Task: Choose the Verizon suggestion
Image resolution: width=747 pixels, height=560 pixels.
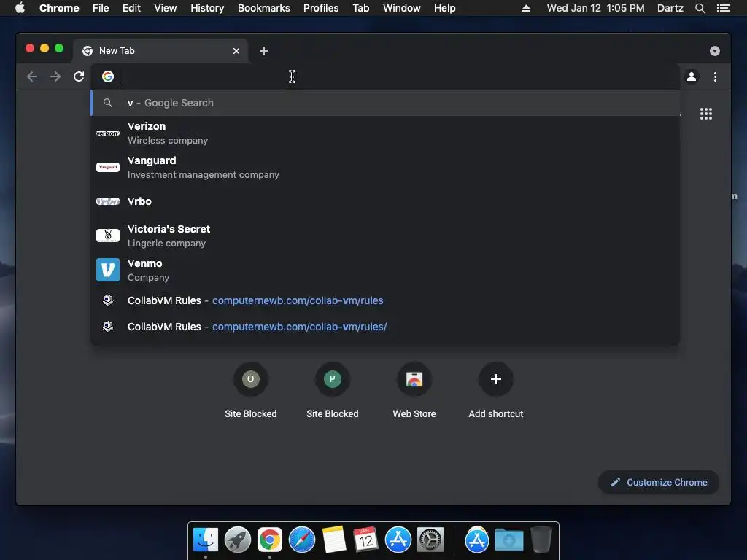Action: (x=385, y=133)
